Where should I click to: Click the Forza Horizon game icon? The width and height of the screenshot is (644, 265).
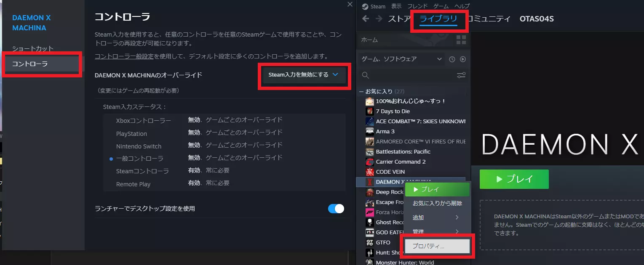pyautogui.click(x=369, y=212)
